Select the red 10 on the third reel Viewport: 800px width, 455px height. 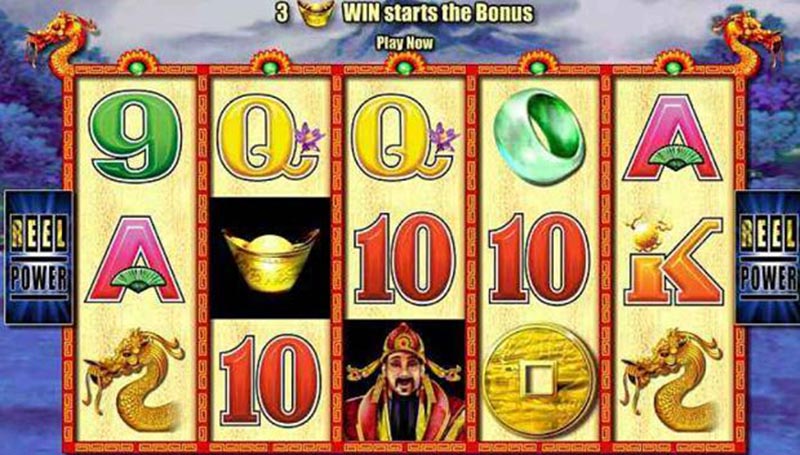click(x=406, y=258)
